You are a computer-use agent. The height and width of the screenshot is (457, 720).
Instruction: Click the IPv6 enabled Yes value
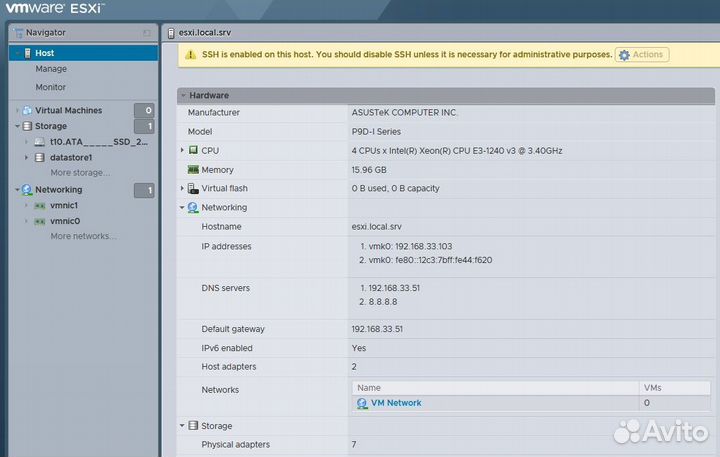[x=359, y=348]
